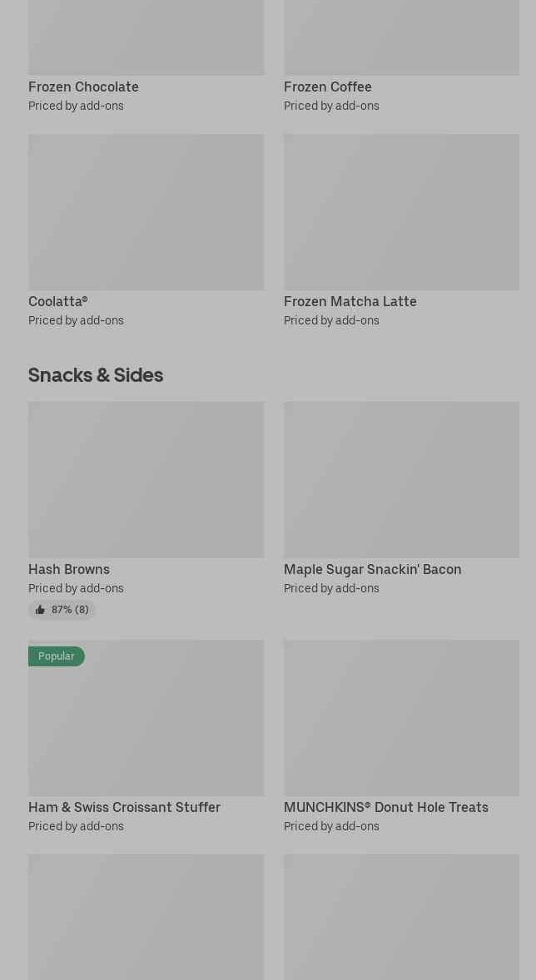536x980 pixels.
Task: Open the Hash Browns image thumbnail
Action: pos(146,480)
